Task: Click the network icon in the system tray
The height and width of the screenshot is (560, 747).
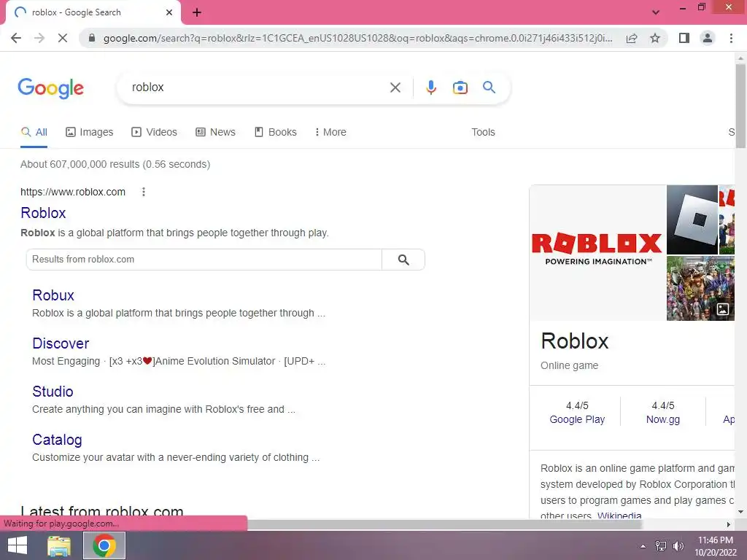Action: pos(661,546)
